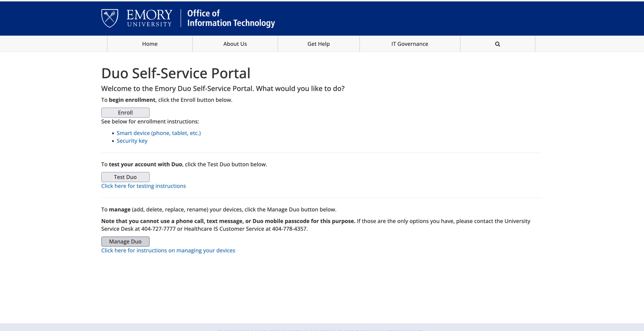644x331 pixels.
Task: Open the IT Governance menu
Action: coord(410,44)
